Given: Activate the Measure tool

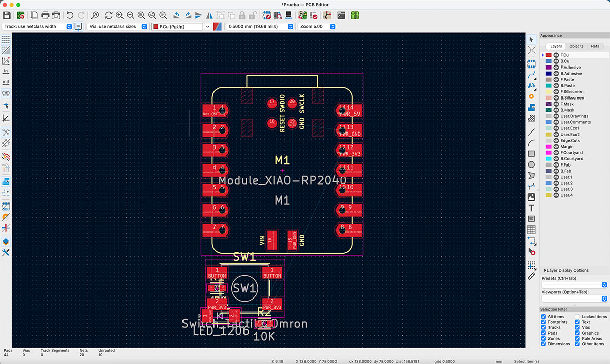Looking at the screenshot, I should point(531,276).
